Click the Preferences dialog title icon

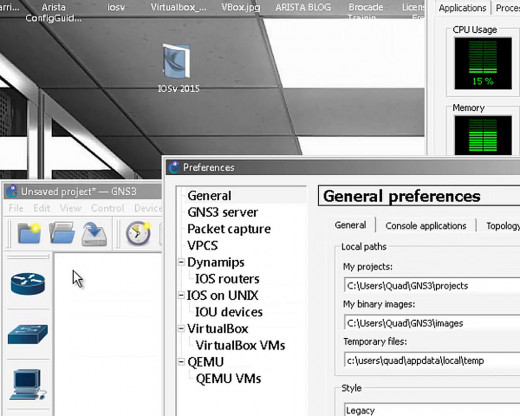(174, 167)
